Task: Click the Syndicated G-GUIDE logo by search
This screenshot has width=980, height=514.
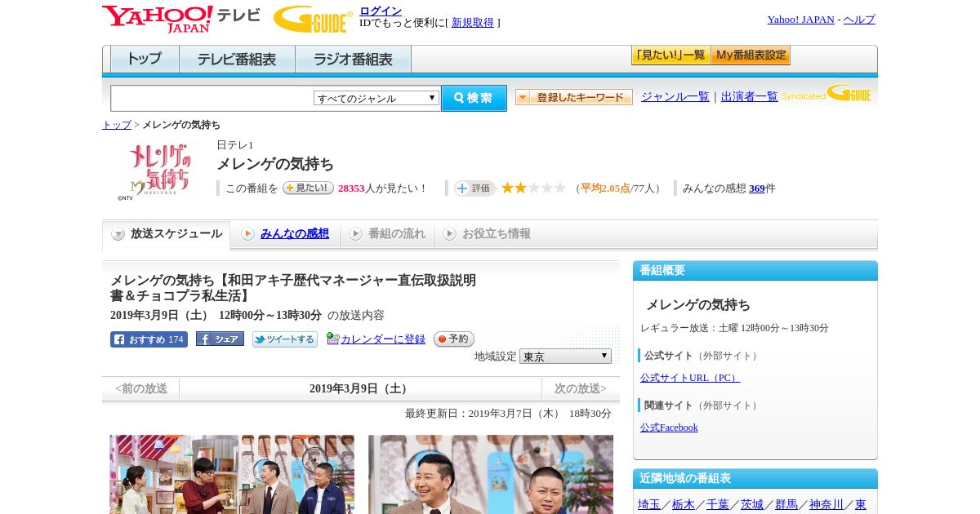Action: click(x=826, y=94)
